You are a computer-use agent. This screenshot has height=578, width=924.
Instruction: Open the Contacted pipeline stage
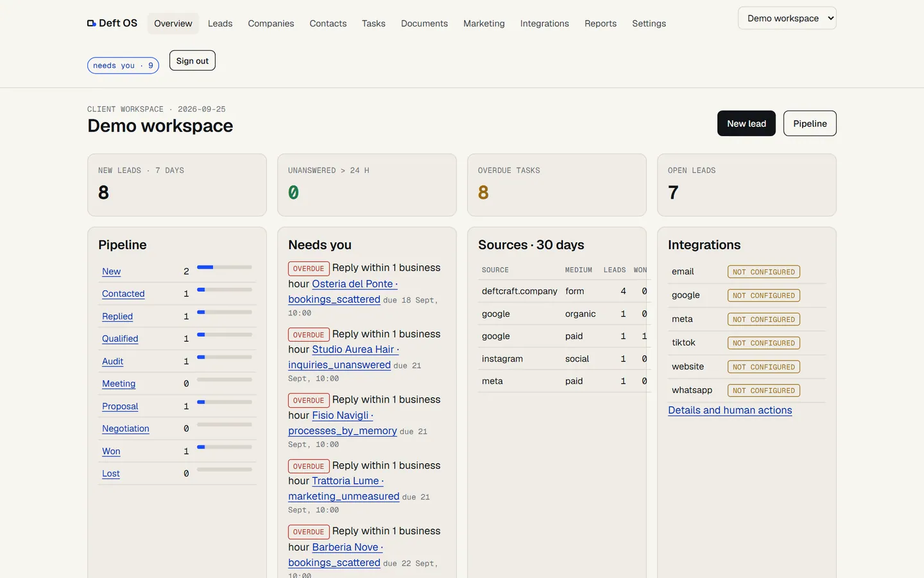pos(123,293)
